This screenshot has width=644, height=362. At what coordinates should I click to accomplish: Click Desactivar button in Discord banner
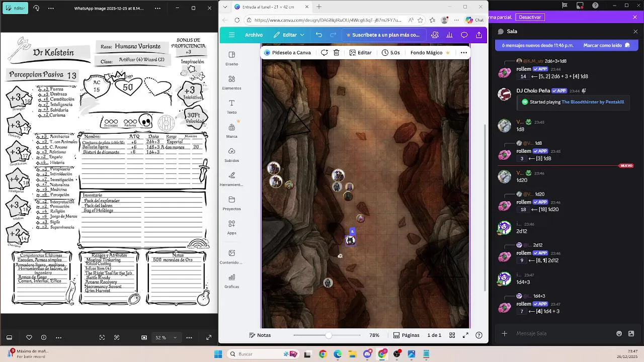530,17
